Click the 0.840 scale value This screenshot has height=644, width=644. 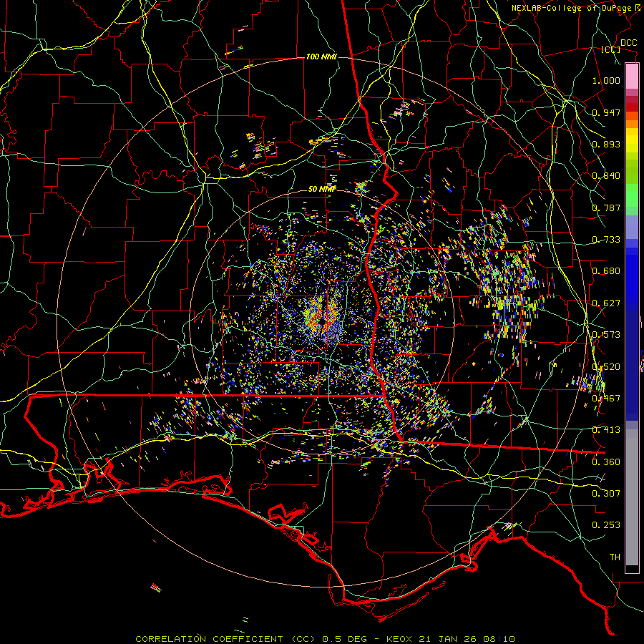606,176
